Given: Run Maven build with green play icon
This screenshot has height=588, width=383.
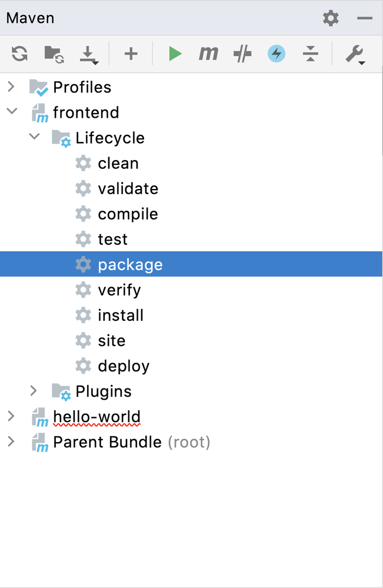Looking at the screenshot, I should coord(175,54).
